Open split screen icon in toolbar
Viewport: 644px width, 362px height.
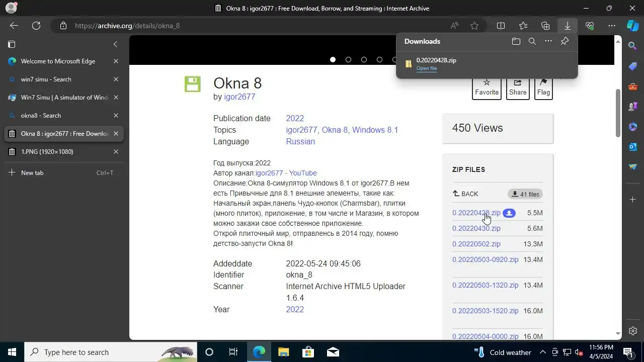tap(501, 26)
